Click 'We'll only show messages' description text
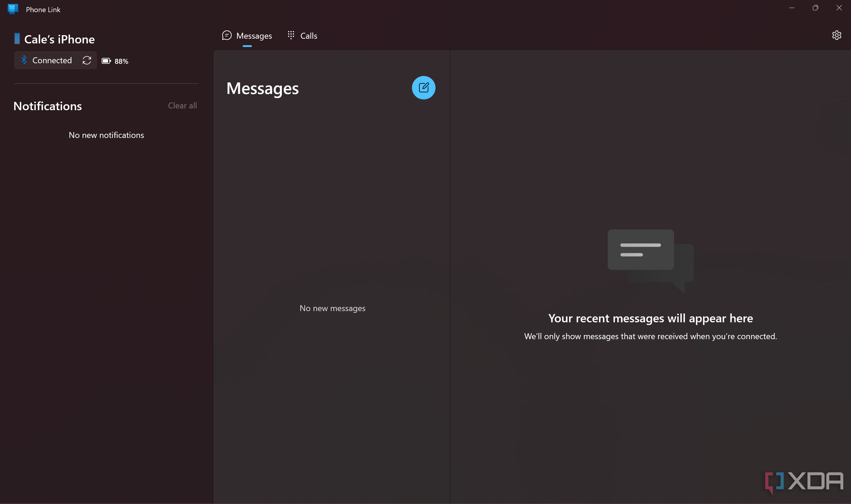851x504 pixels. click(650, 336)
